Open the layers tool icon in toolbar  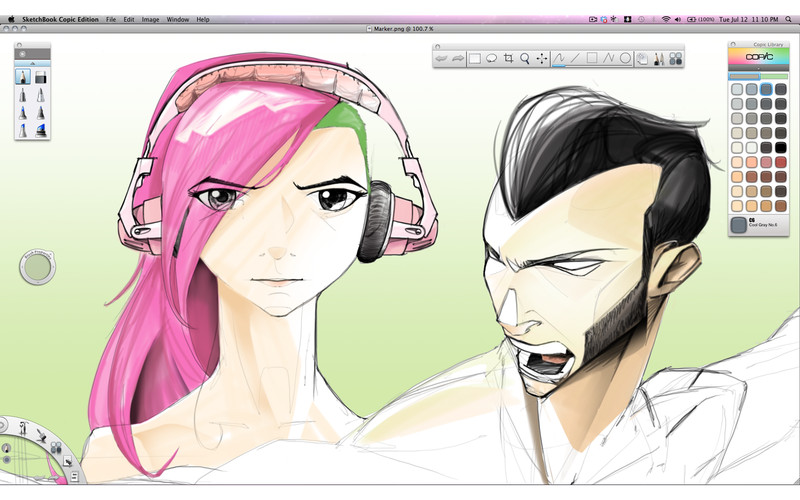(642, 59)
